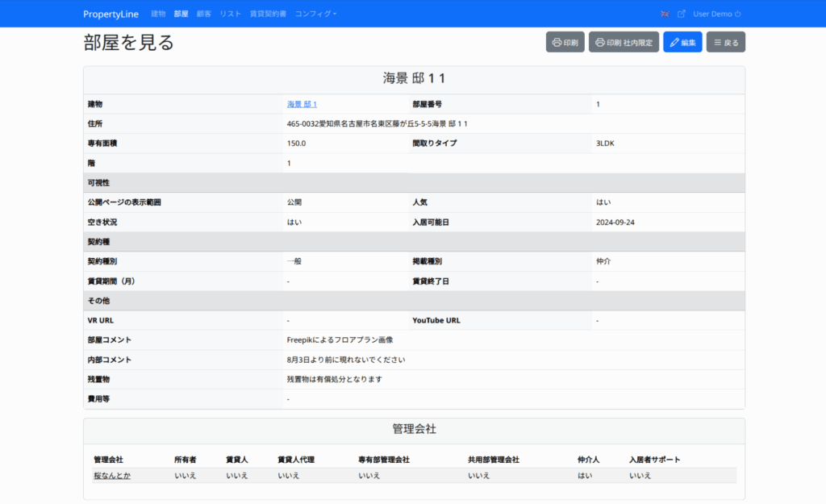Click the 管理会社 section header

click(x=414, y=430)
